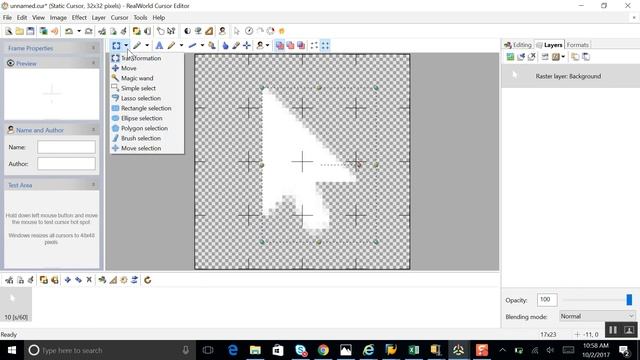Collapse the Name and Author panel
Image resolution: width=640 pixels, height=360 pixels.
pos(93,130)
